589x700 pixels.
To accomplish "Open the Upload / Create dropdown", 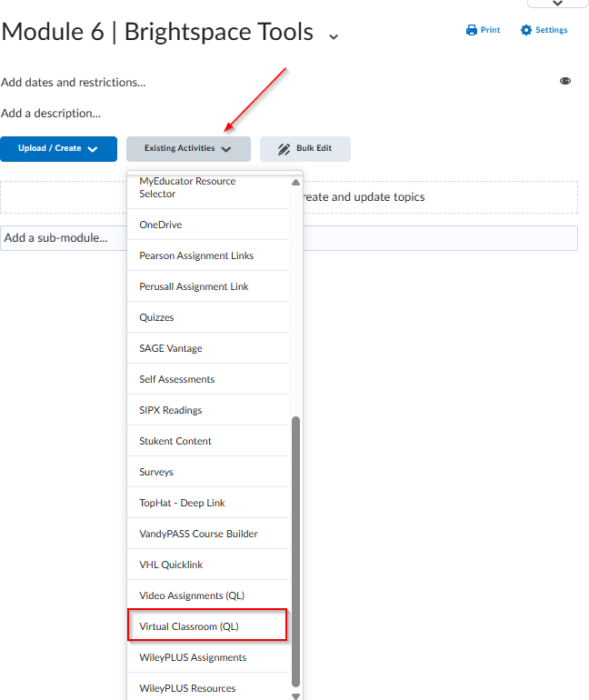I will (59, 149).
